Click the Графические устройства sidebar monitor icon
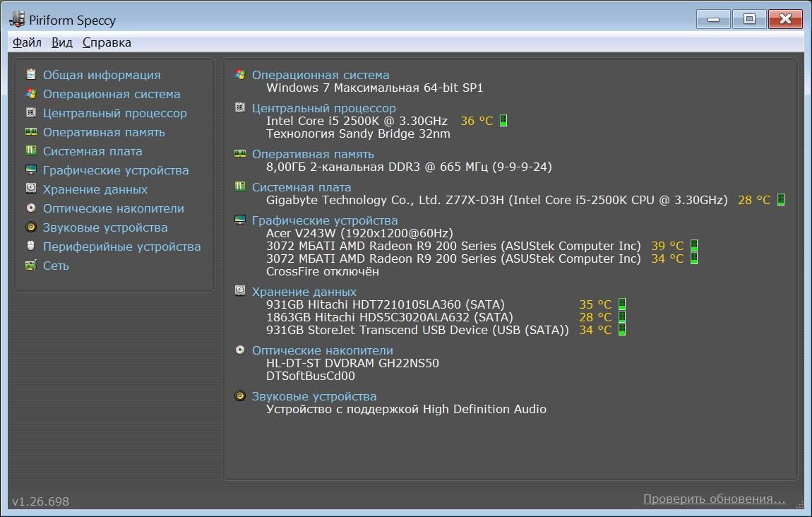Viewport: 812px width, 517px height. pos(31,170)
